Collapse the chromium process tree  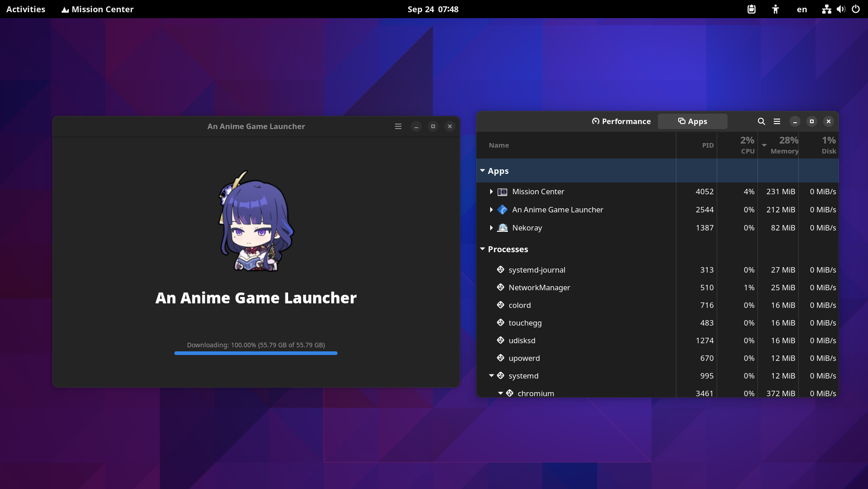click(501, 393)
